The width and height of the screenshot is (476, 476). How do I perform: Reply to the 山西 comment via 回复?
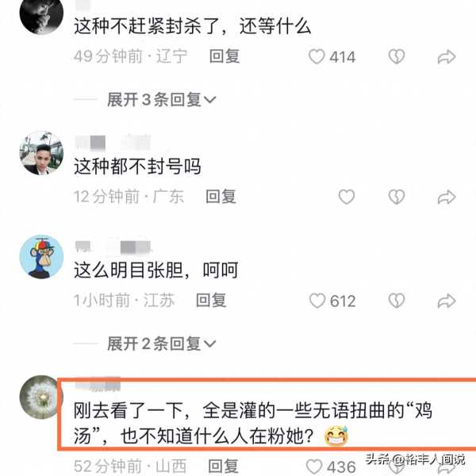click(223, 466)
